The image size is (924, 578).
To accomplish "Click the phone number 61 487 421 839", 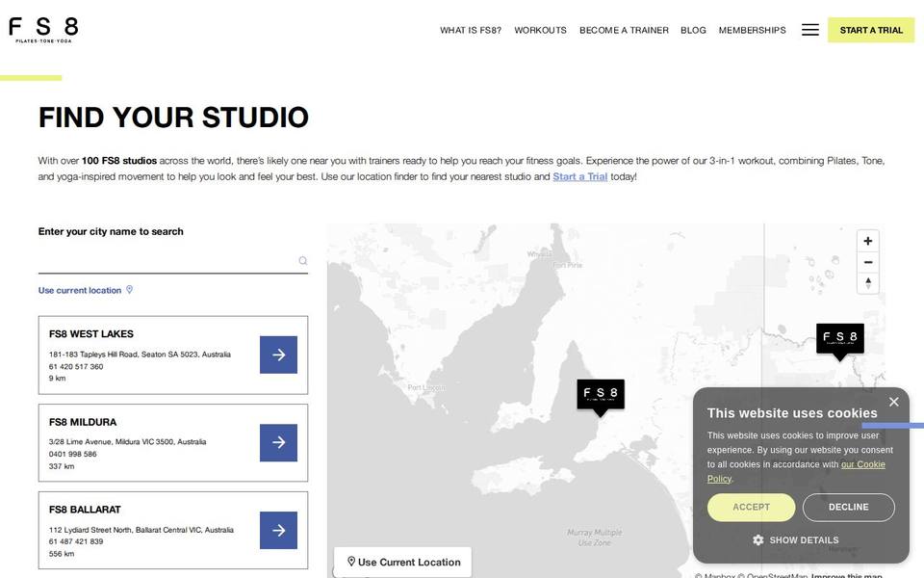I will coord(76,541).
